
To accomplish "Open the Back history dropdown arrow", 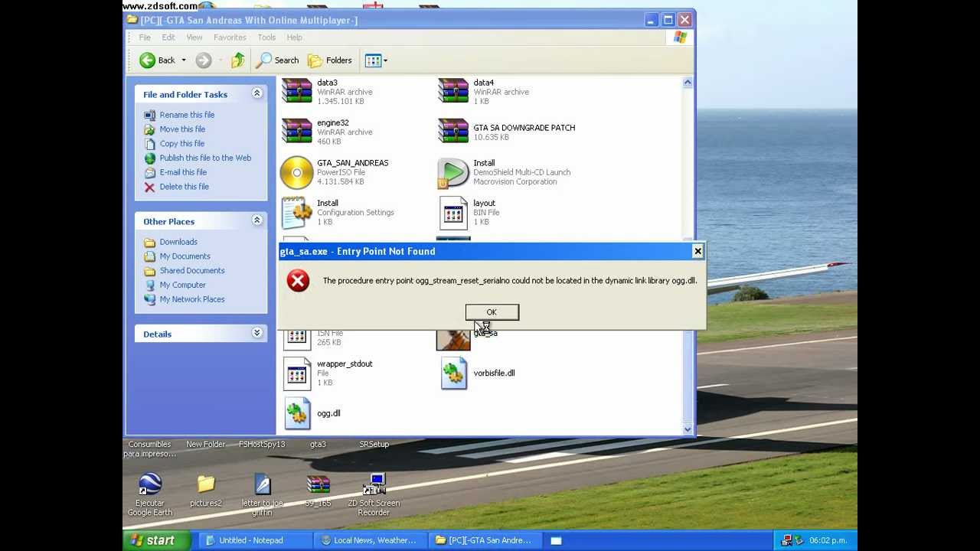I will coord(184,60).
